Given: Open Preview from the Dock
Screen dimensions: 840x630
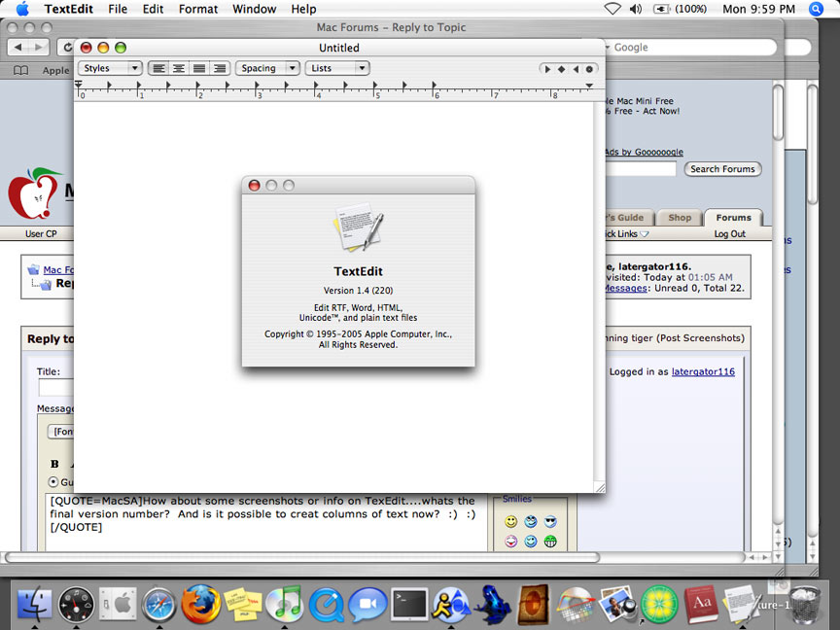Looking at the screenshot, I should tap(617, 604).
